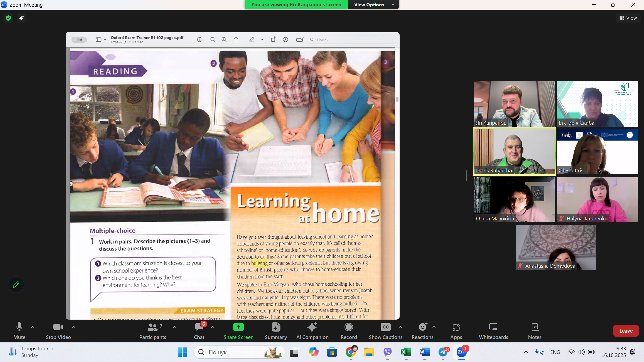Toggle Show Captions button

(x=385, y=330)
